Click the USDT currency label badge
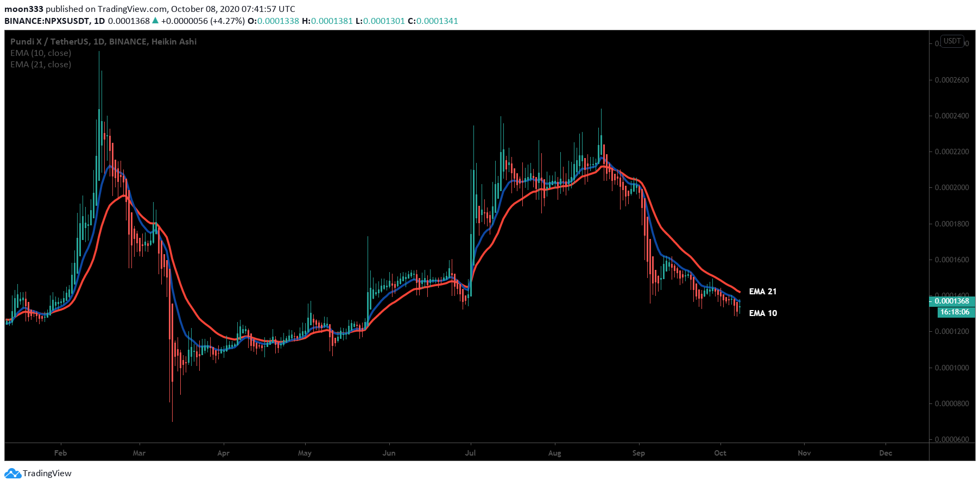The image size is (980, 486). (x=952, y=41)
